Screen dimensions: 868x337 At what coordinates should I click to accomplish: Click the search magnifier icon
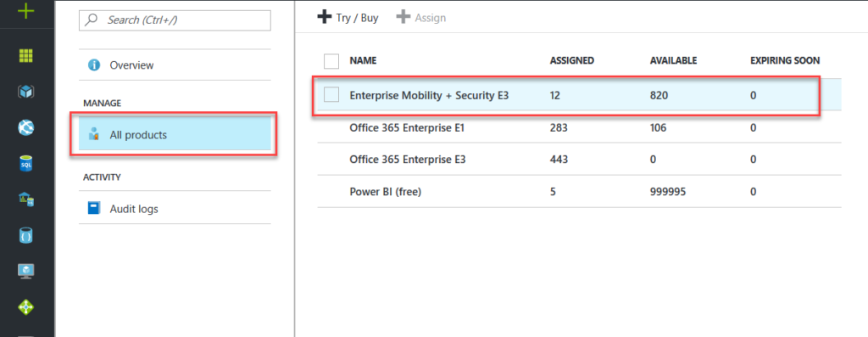92,20
